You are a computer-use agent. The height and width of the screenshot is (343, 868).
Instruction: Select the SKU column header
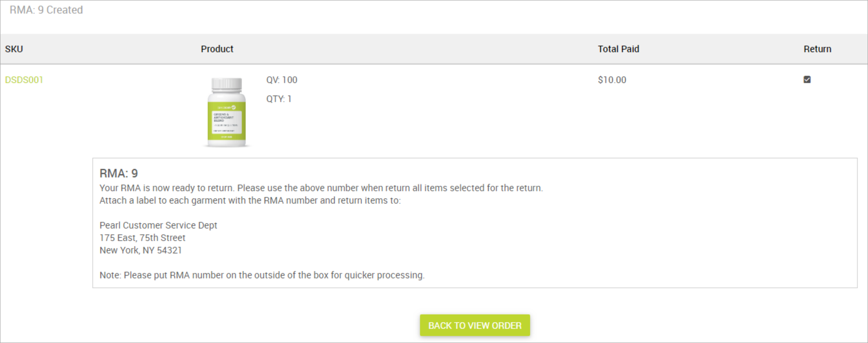tap(14, 49)
